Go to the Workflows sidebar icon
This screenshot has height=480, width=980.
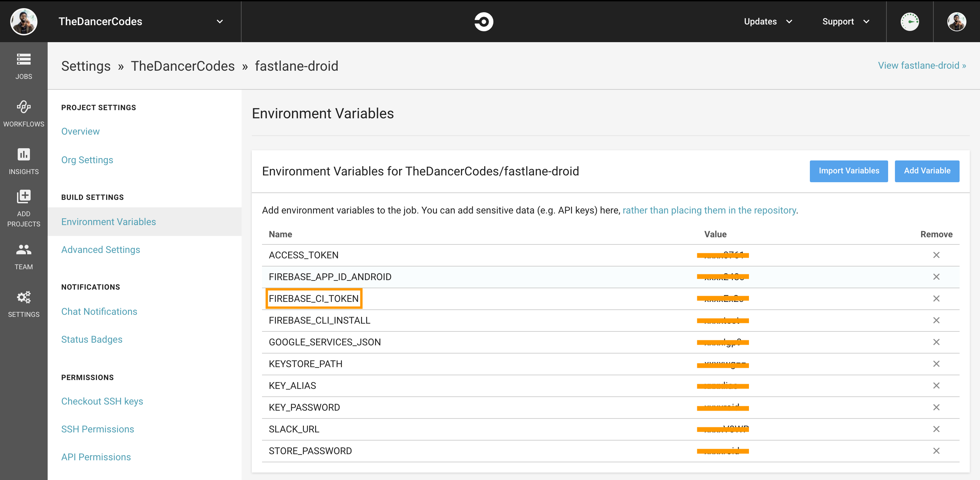coord(23,107)
